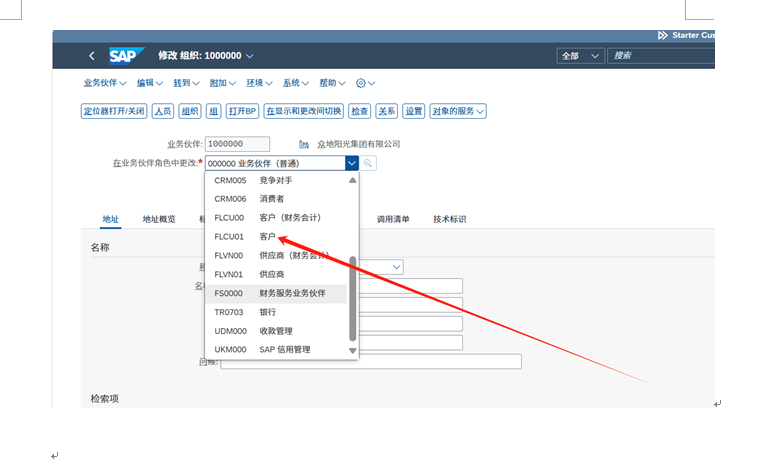Expand the title dropdown chevron for 修改 组织
774x473 pixels.
coord(250,56)
